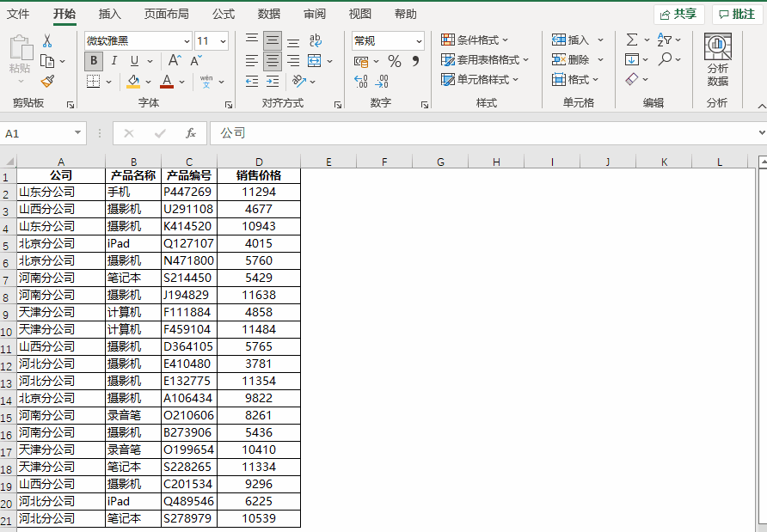
Task: Click 分析数据 button
Action: [718, 60]
